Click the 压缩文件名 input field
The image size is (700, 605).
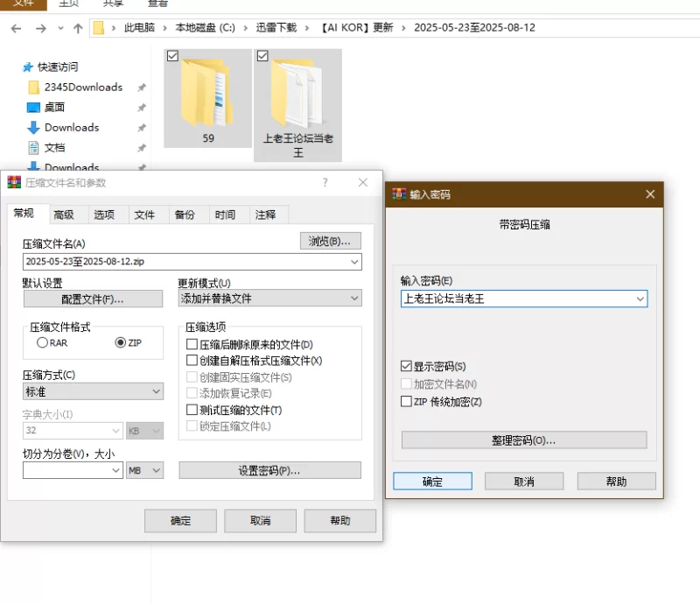coord(184,262)
